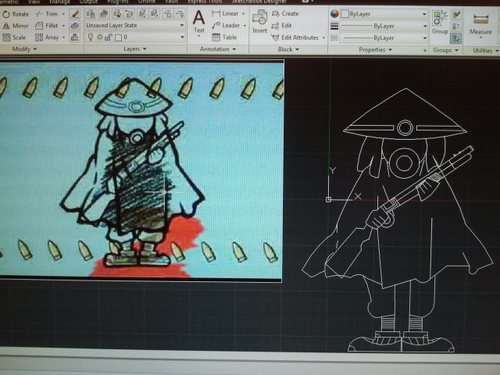Open the Leader dropdown arrow

coord(245,26)
